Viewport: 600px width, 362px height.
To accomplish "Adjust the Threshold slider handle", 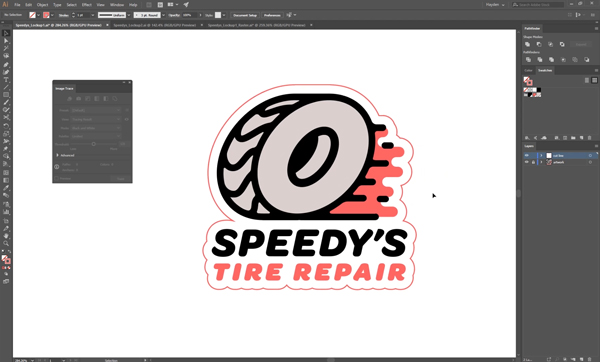I will [93, 144].
